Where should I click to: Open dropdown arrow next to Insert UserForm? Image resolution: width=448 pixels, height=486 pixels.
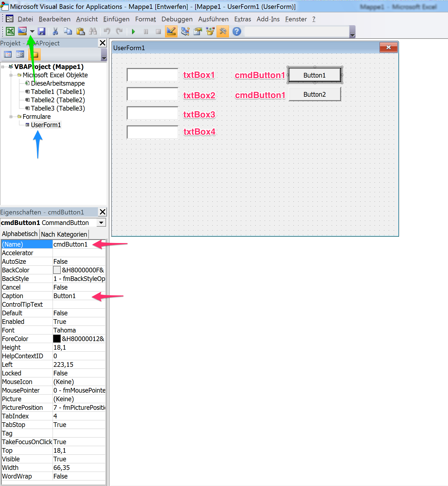(x=32, y=32)
